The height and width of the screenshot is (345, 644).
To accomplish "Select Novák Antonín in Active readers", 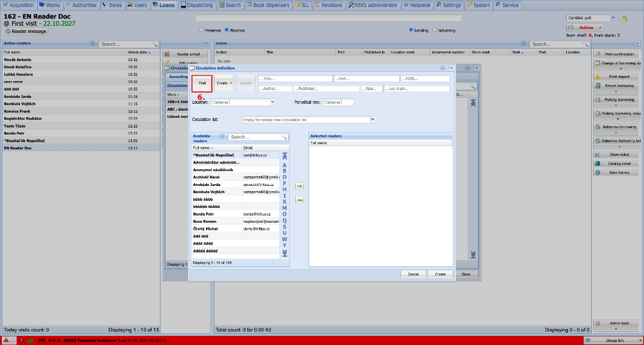I will coord(81,60).
